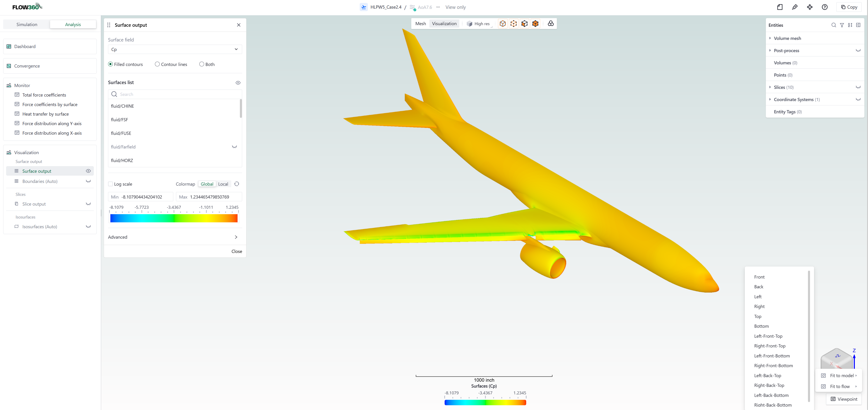Enable the Log scale checkbox

point(111,184)
